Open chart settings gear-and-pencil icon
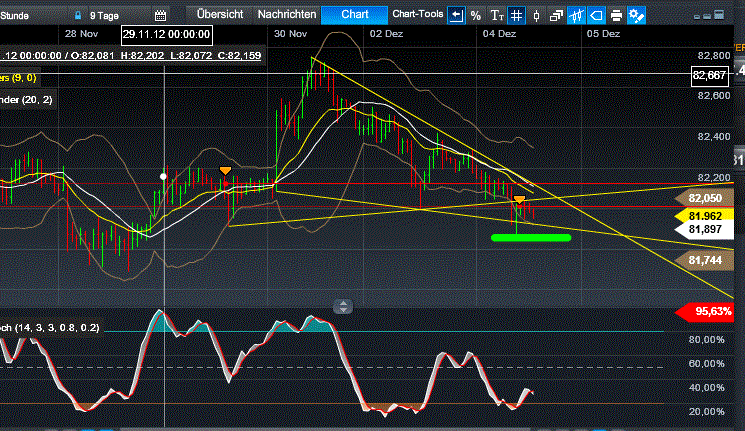745x431 pixels. pyautogui.click(x=637, y=15)
